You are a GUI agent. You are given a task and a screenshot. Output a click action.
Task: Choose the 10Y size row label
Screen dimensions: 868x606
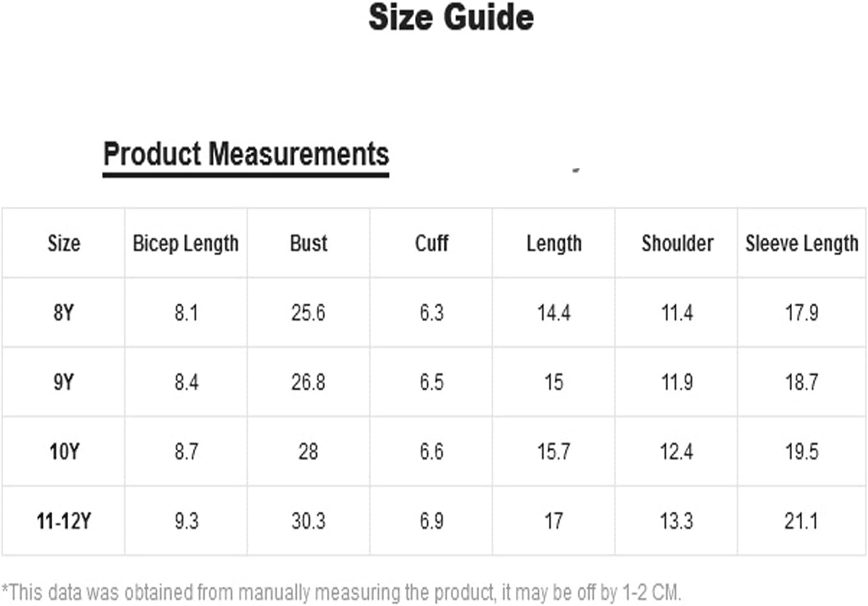point(64,452)
